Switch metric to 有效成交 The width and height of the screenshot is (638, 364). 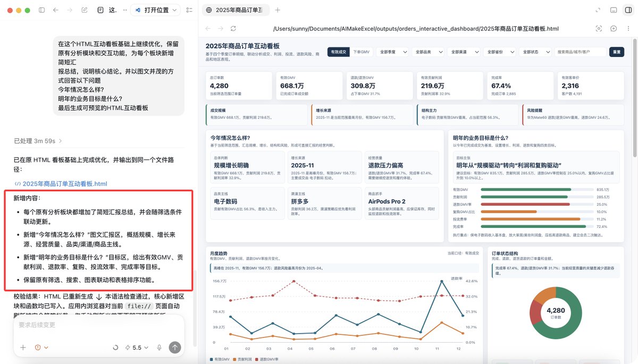(x=339, y=52)
